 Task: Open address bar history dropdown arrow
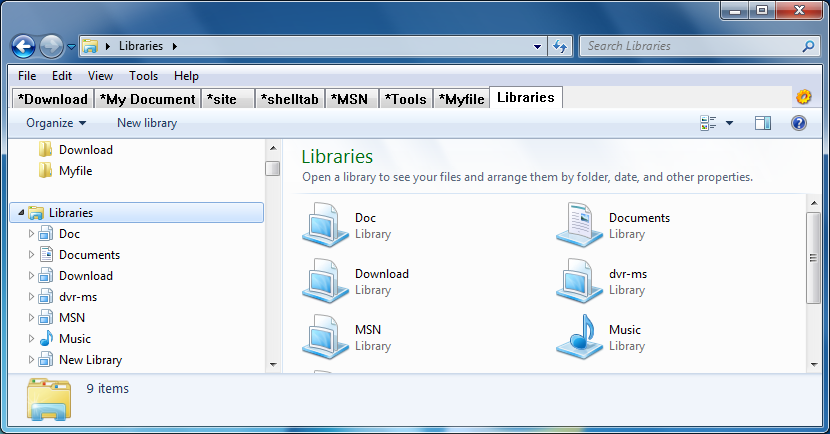(537, 47)
